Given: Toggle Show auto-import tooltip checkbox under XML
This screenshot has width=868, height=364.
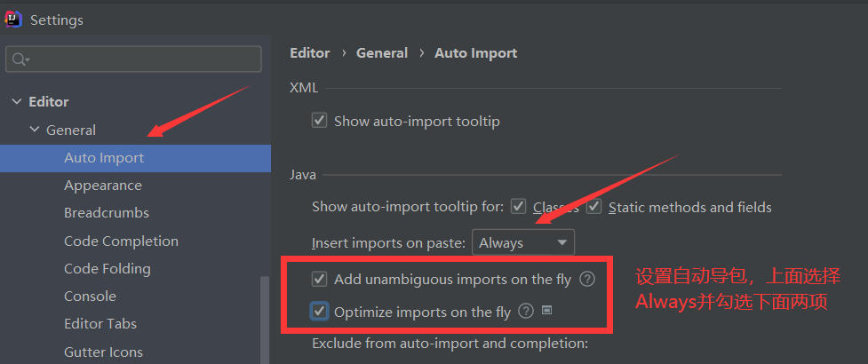Looking at the screenshot, I should pos(320,121).
